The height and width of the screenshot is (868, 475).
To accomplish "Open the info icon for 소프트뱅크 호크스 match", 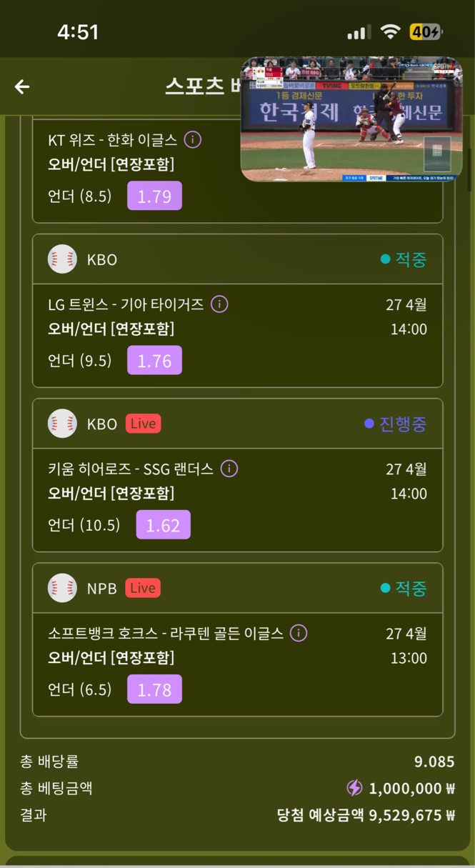I will point(300,633).
